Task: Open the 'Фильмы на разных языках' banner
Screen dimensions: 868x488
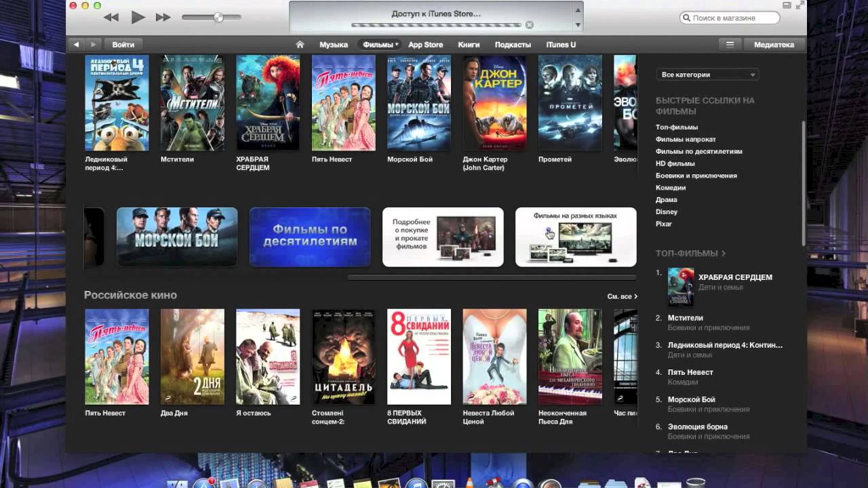Action: click(x=576, y=237)
